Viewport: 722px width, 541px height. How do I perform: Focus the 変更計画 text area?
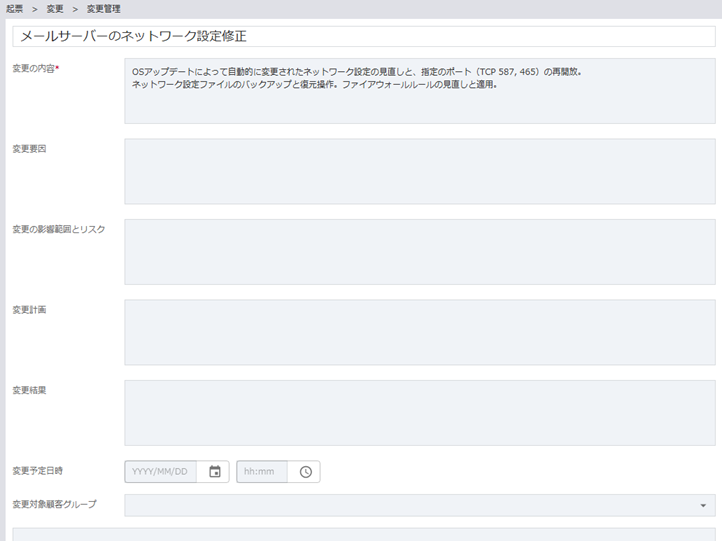419,332
